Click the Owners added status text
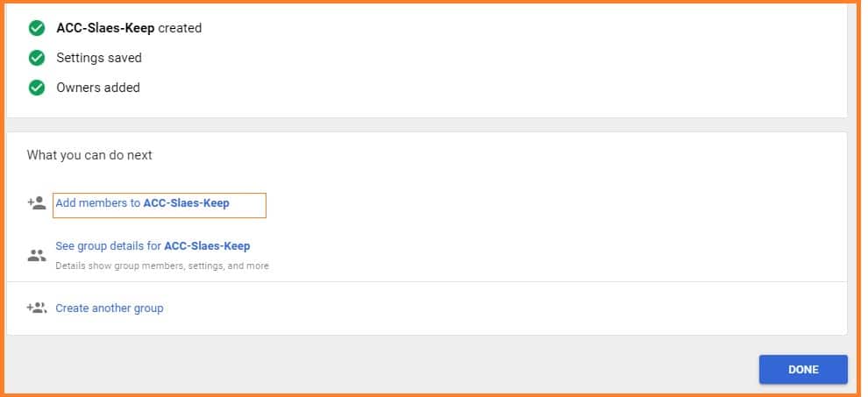 [98, 88]
